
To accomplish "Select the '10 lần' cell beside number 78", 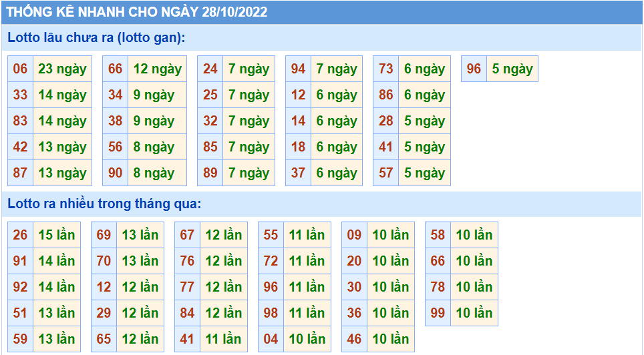I will [474, 287].
